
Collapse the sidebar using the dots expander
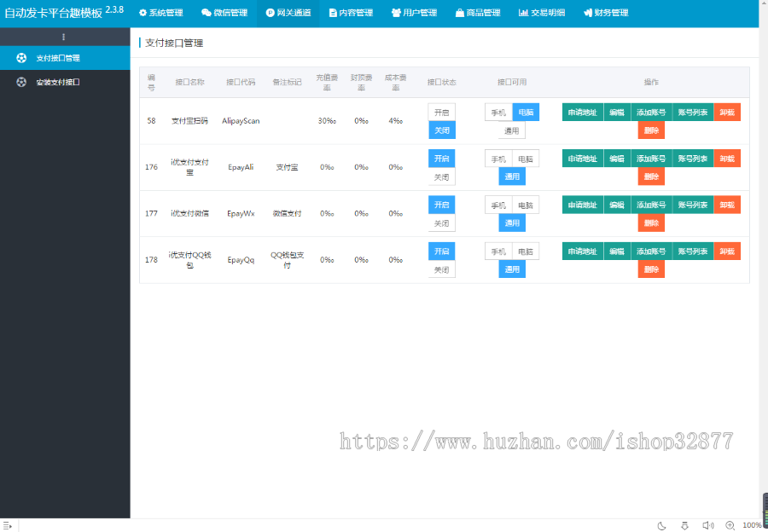tap(63, 37)
